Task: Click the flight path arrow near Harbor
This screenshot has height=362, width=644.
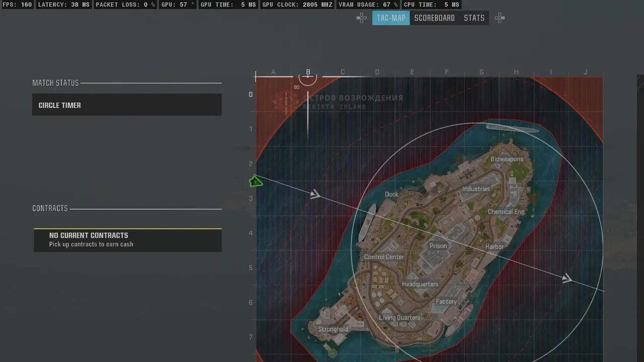Action: [x=567, y=278]
